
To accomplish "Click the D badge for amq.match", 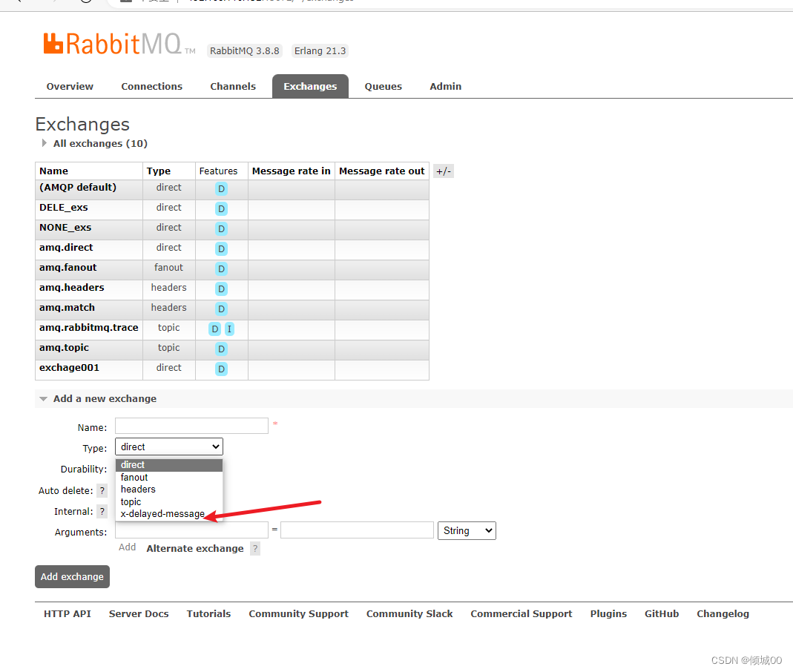I will point(222,309).
